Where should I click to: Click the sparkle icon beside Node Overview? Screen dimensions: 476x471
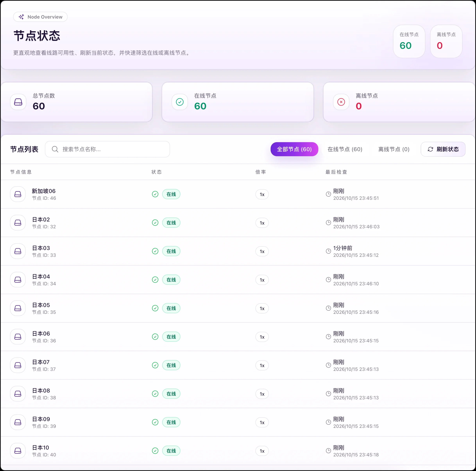21,17
